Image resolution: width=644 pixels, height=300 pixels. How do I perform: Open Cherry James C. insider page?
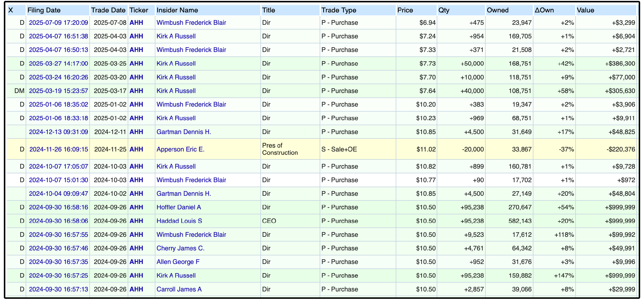pyautogui.click(x=180, y=248)
